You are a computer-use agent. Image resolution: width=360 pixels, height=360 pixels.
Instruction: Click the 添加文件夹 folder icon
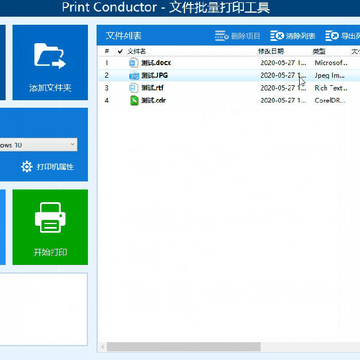point(50,56)
